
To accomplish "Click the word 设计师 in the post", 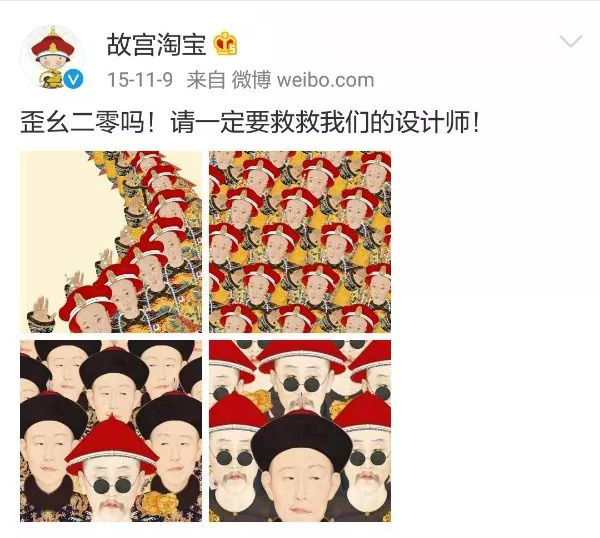I will pyautogui.click(x=432, y=123).
